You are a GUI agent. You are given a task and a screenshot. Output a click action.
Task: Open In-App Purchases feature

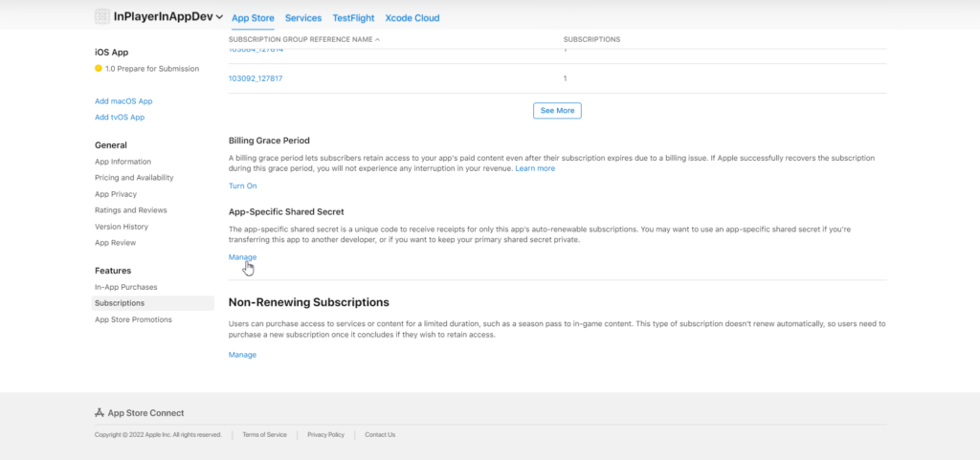[126, 287]
